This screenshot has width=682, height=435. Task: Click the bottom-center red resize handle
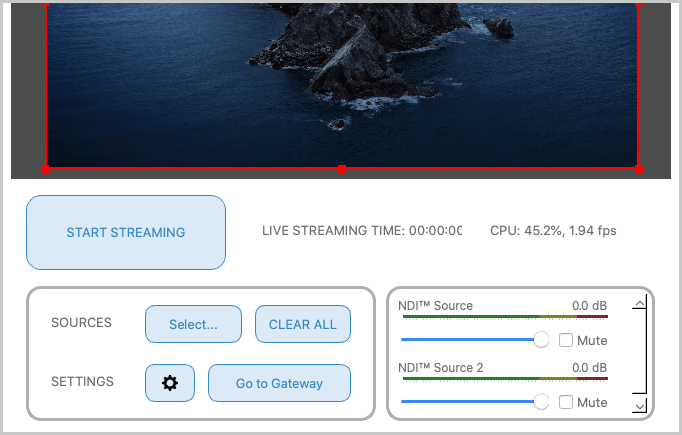(342, 169)
